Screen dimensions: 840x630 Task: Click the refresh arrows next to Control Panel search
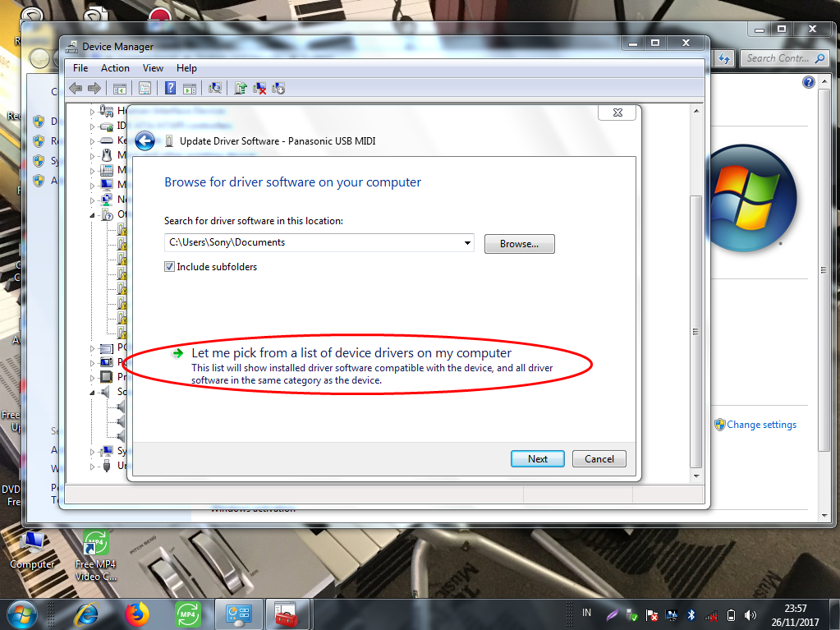[x=724, y=58]
